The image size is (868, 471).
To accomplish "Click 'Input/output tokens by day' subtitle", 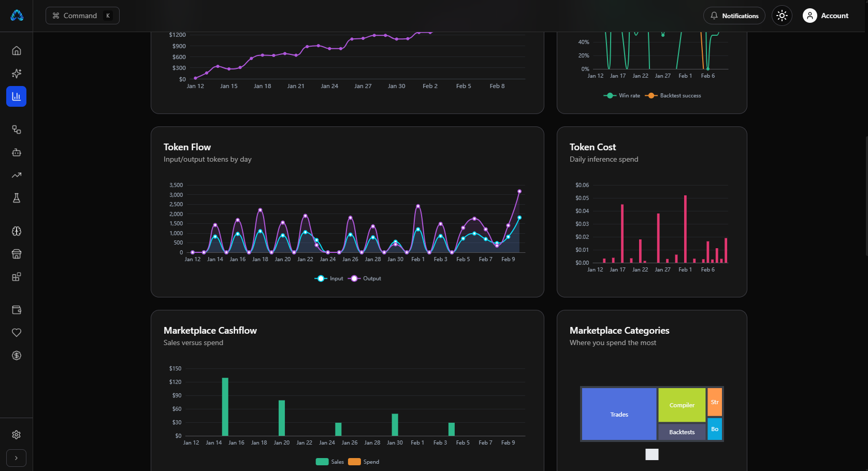I will (x=208, y=160).
